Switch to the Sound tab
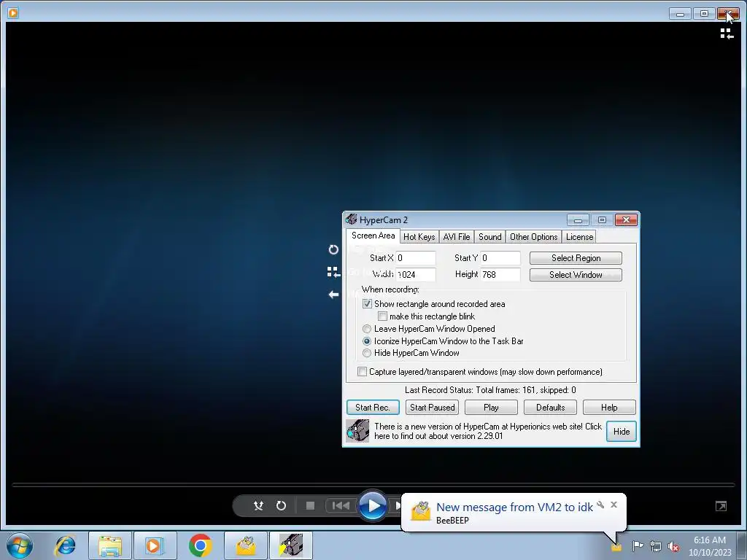 click(489, 237)
